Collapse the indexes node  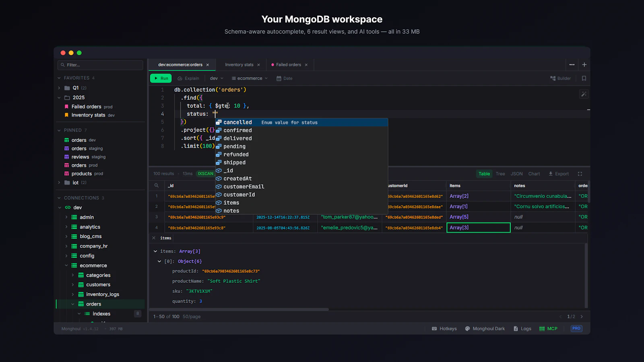tap(79, 314)
